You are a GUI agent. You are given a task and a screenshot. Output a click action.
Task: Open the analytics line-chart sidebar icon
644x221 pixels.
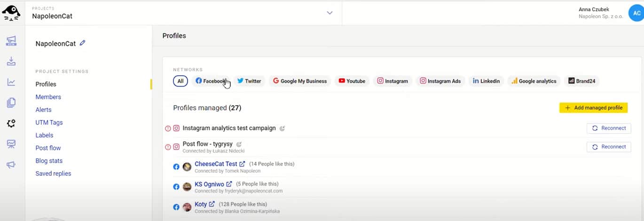pos(11,82)
